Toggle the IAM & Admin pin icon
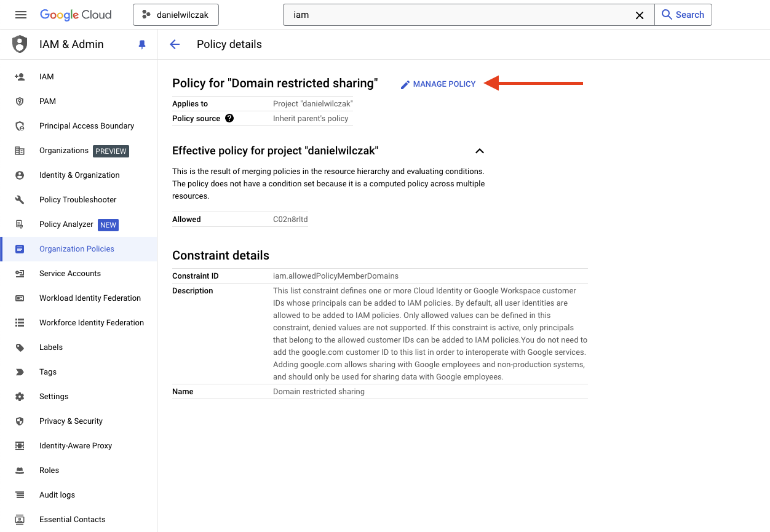This screenshot has width=770, height=532. (142, 44)
